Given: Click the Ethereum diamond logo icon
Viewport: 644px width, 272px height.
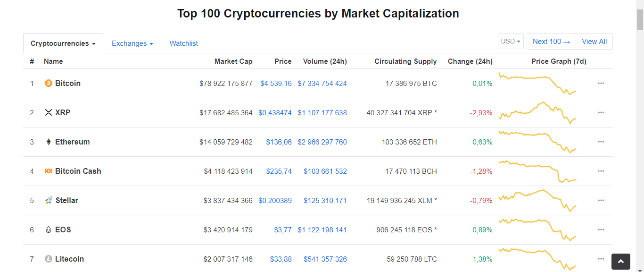Looking at the screenshot, I should coord(48,142).
